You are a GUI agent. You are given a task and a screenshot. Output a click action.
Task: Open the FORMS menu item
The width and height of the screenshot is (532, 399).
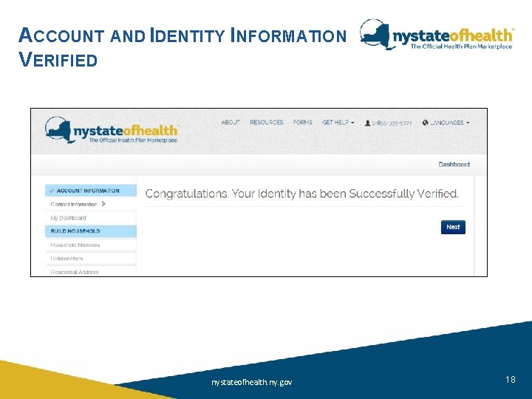[x=303, y=122]
